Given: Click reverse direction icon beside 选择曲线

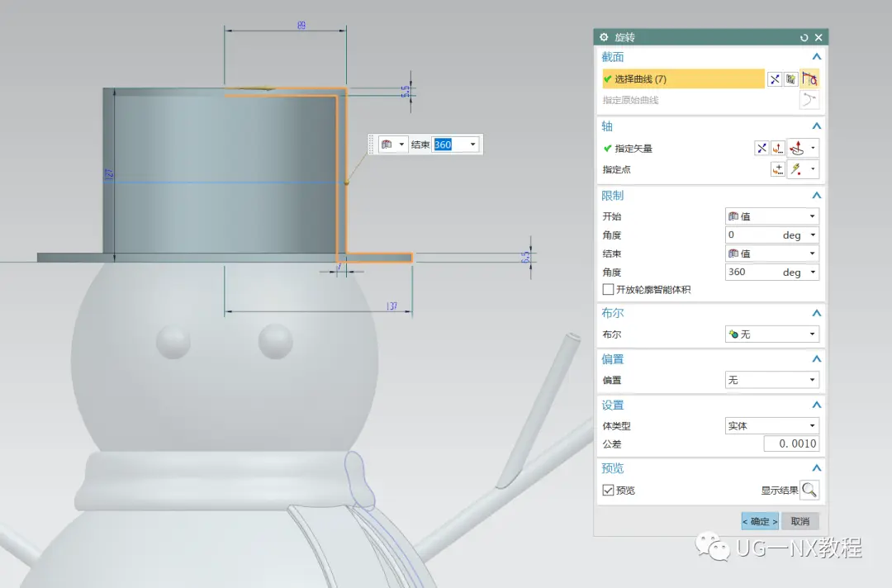Looking at the screenshot, I should point(774,79).
